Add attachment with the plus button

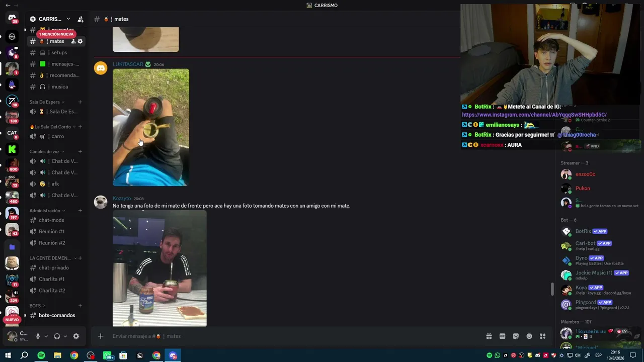(x=101, y=336)
